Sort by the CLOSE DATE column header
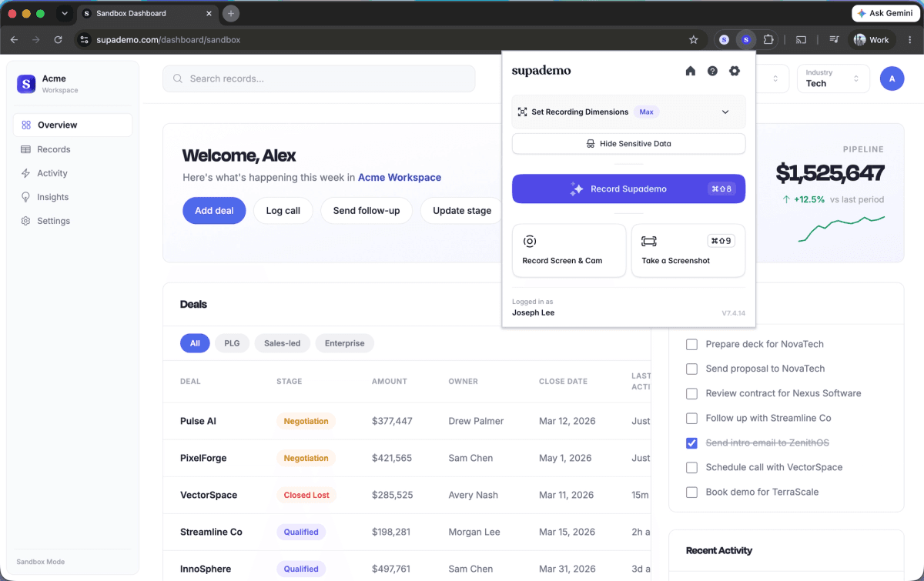Screen dimensions: 924x581 (563, 381)
